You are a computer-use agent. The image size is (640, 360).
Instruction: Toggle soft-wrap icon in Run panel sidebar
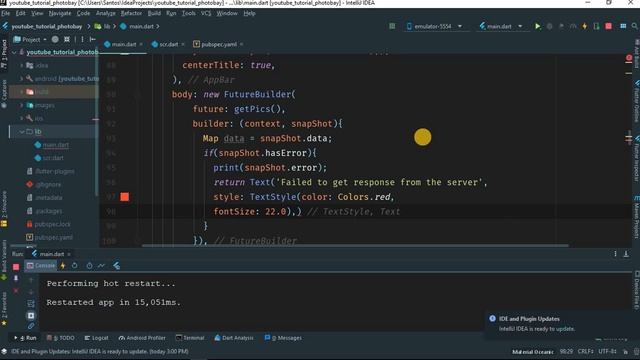(31, 304)
